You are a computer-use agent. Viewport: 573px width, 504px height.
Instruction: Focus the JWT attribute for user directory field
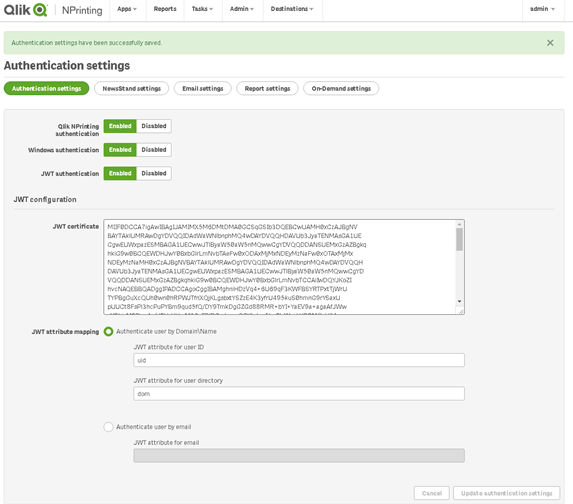[x=299, y=394]
